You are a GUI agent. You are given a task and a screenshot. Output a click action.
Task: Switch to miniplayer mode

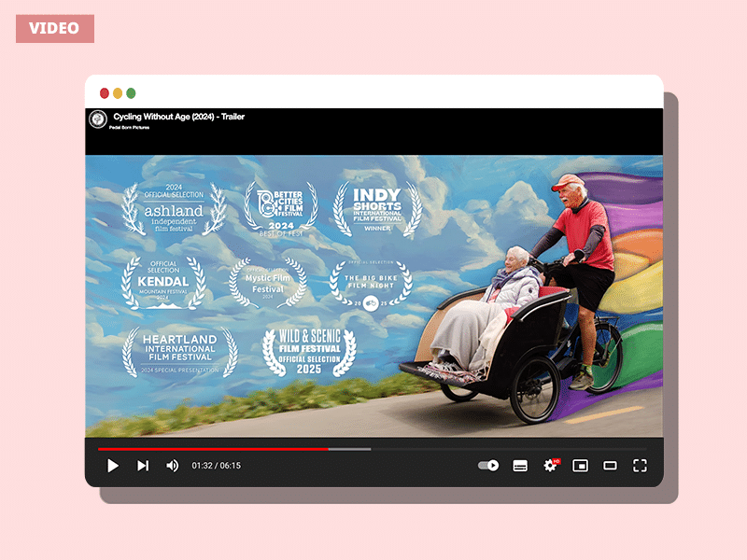[580, 465]
